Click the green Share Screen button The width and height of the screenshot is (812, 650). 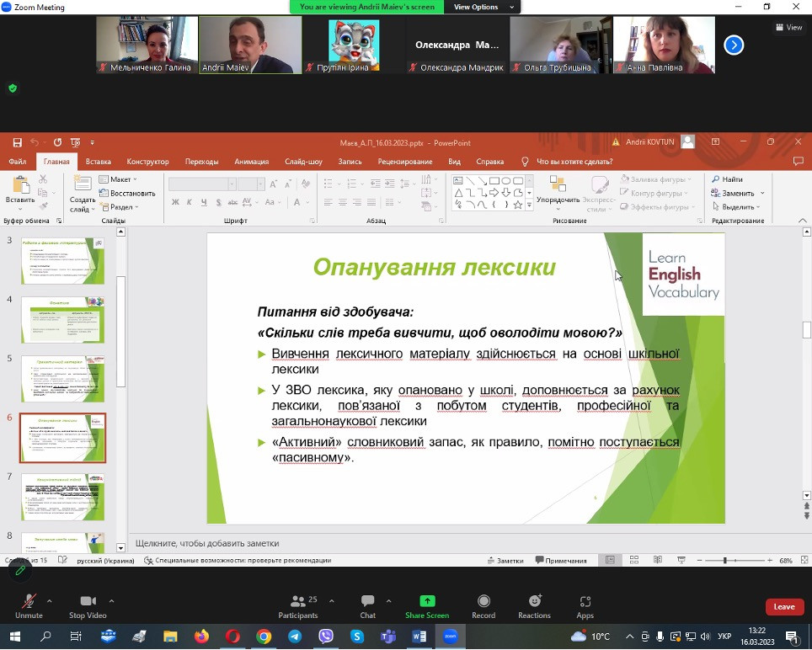(427, 605)
